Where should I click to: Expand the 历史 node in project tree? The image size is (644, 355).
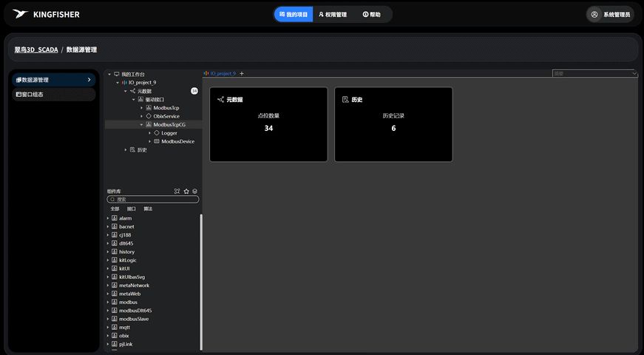126,150
